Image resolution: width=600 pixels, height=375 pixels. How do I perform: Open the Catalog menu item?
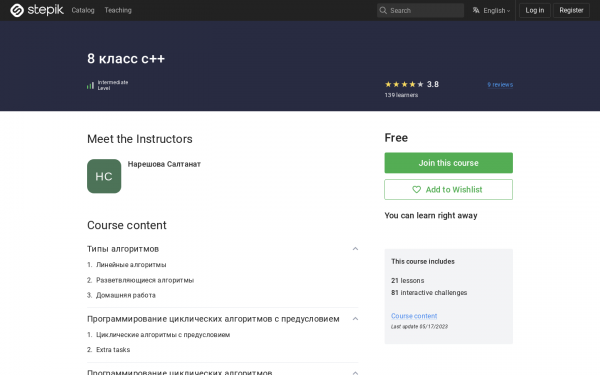[x=83, y=10]
